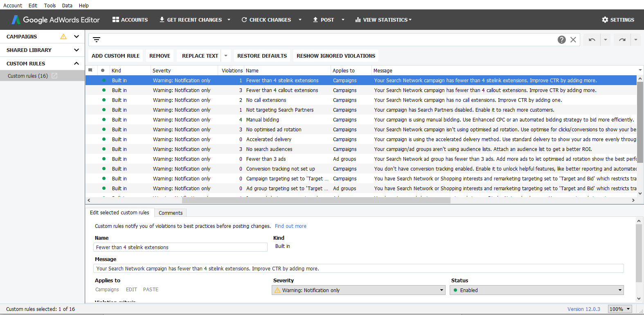Click the comments column header icon

pyautogui.click(x=90, y=70)
